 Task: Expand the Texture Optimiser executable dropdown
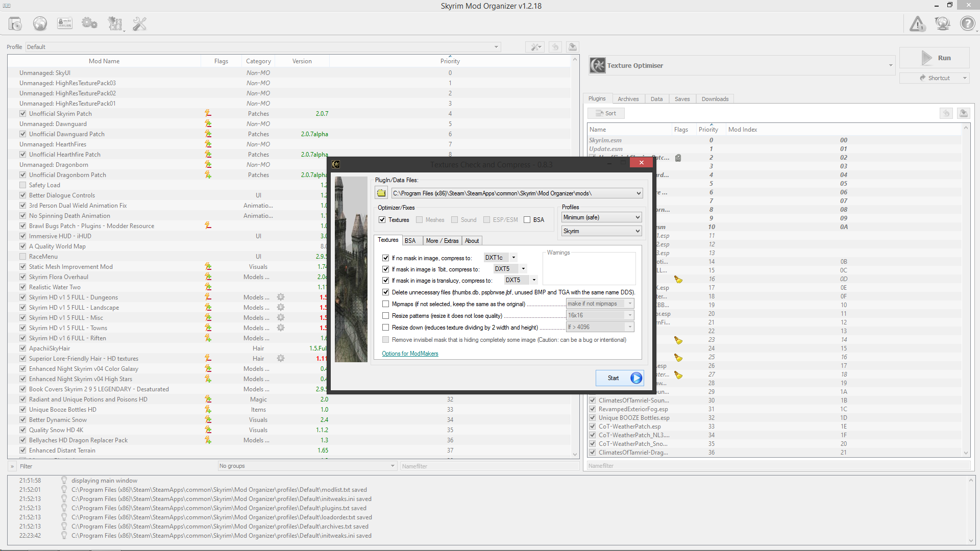891,65
